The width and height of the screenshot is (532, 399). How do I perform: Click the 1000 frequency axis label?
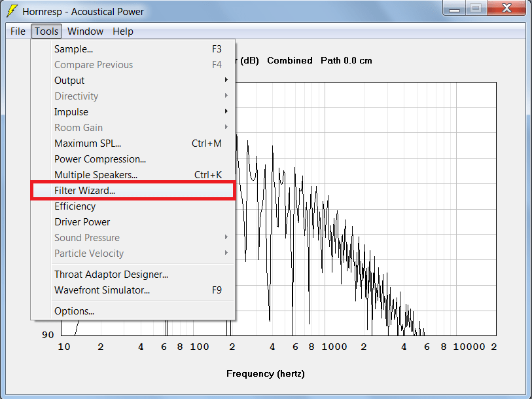coord(334,347)
